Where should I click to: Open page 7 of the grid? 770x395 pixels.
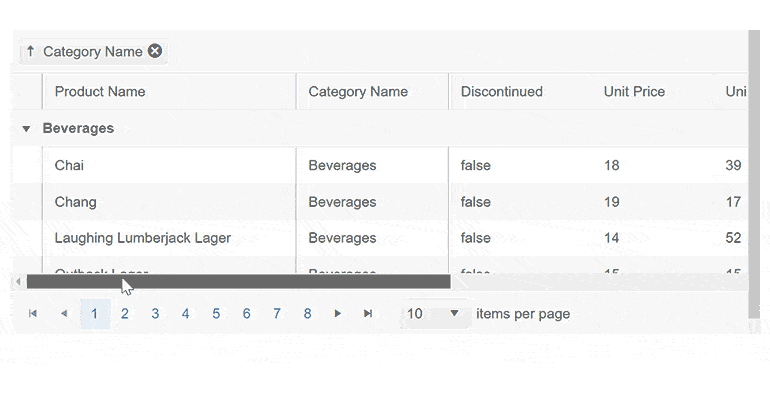pos(277,313)
